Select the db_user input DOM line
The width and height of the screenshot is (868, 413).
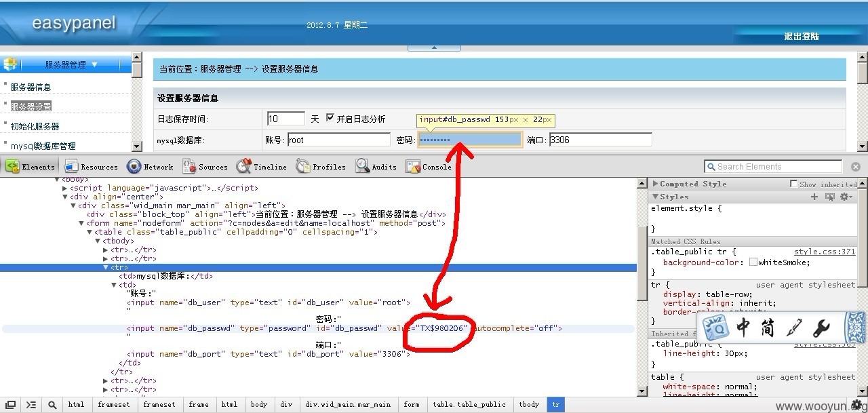pyautogui.click(x=269, y=302)
